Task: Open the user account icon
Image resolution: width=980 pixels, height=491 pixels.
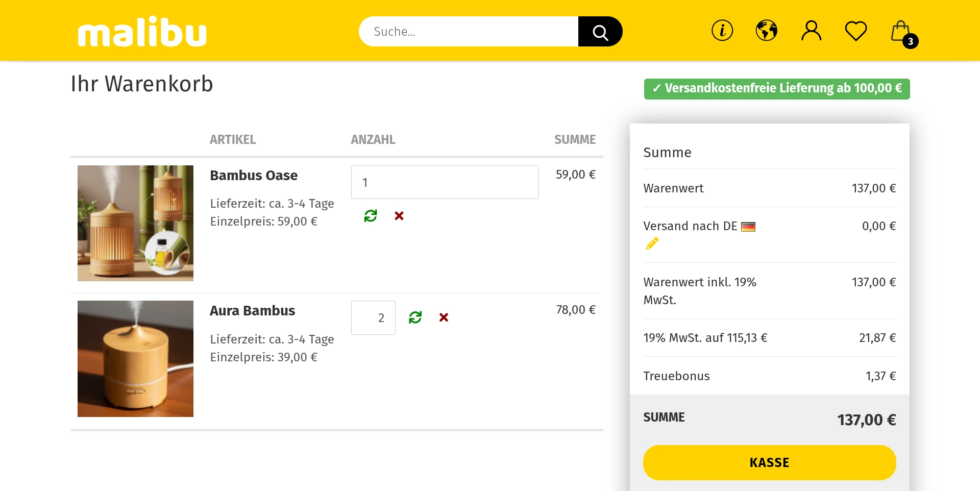Action: pyautogui.click(x=811, y=31)
